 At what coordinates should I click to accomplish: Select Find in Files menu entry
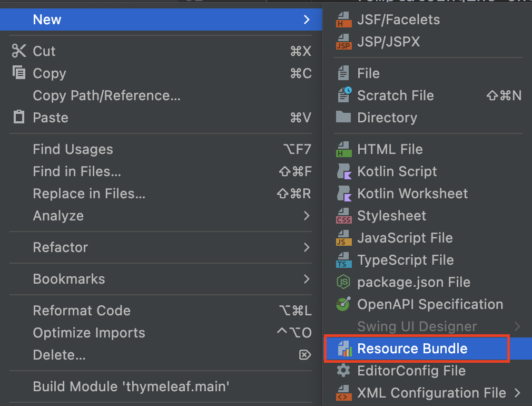click(x=77, y=171)
